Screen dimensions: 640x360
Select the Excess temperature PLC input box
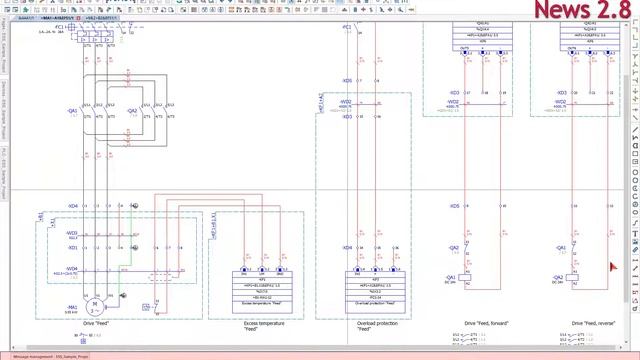tap(262, 292)
